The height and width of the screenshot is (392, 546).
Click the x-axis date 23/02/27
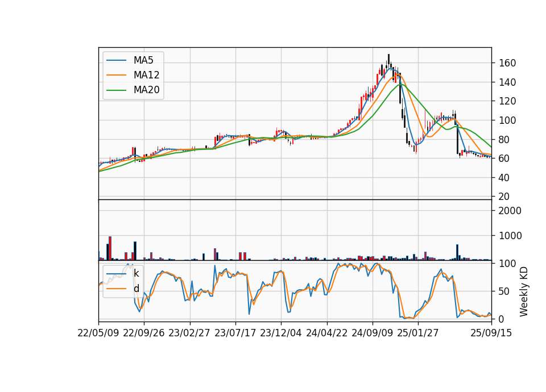click(x=189, y=333)
